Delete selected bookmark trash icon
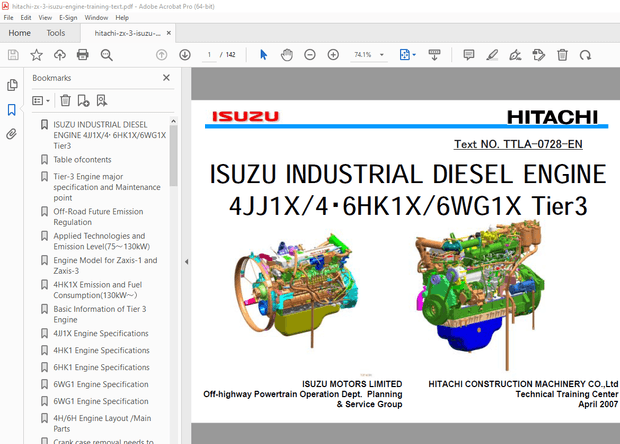This screenshot has width=620, height=444. [65, 100]
